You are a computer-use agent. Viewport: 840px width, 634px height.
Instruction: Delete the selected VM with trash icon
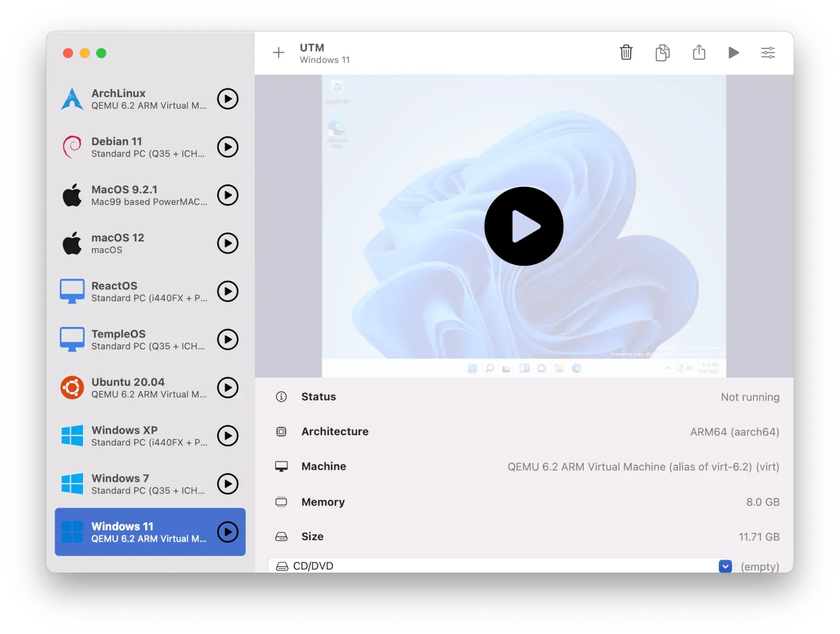626,52
